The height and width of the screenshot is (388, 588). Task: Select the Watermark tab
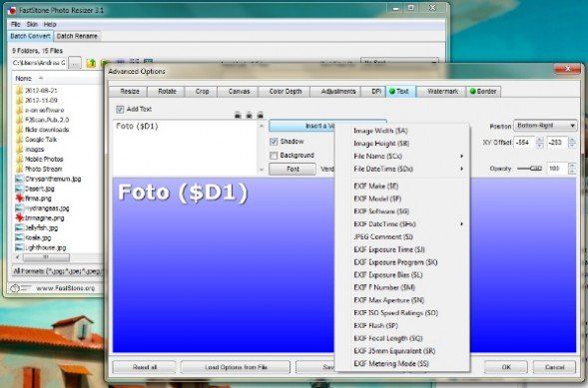442,92
